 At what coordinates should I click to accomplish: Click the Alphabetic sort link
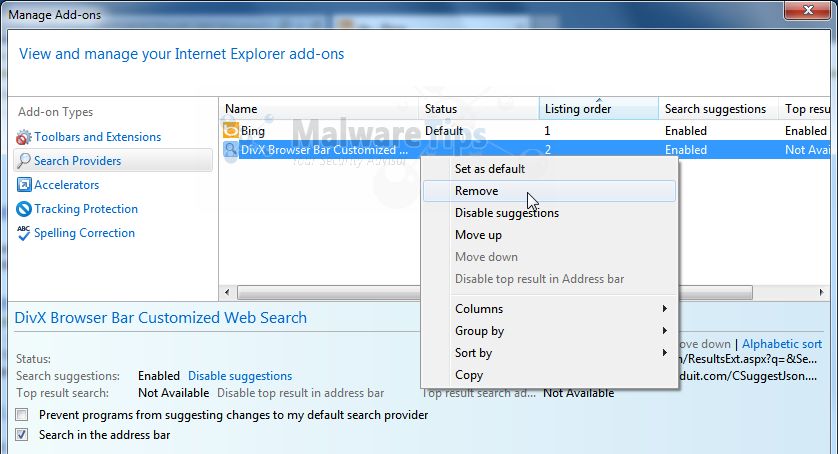(782, 344)
